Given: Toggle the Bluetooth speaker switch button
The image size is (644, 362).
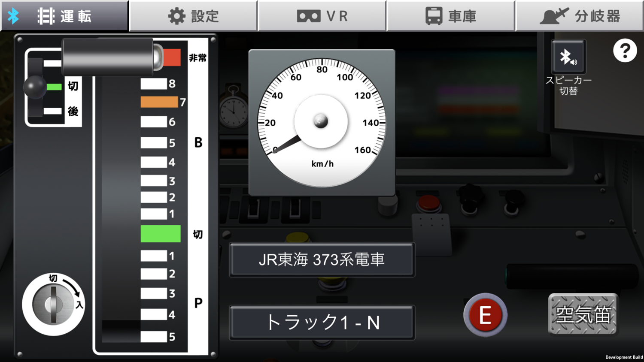Looking at the screenshot, I should pyautogui.click(x=568, y=57).
